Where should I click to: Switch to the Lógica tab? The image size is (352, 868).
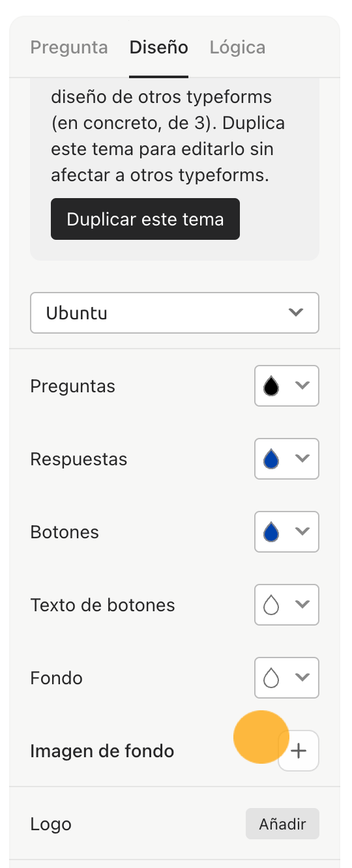(x=237, y=48)
